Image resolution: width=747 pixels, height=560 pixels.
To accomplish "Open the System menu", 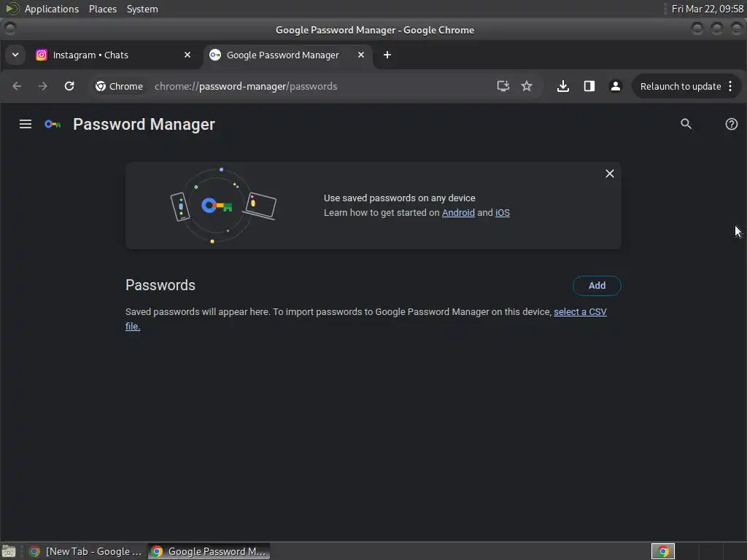I will (142, 9).
